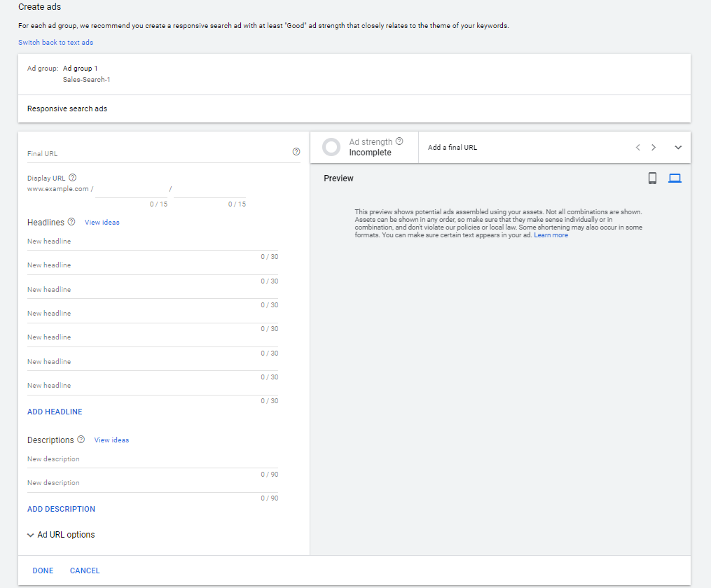Image resolution: width=711 pixels, height=588 pixels.
Task: Click the Headlines help icon
Action: pos(71,222)
